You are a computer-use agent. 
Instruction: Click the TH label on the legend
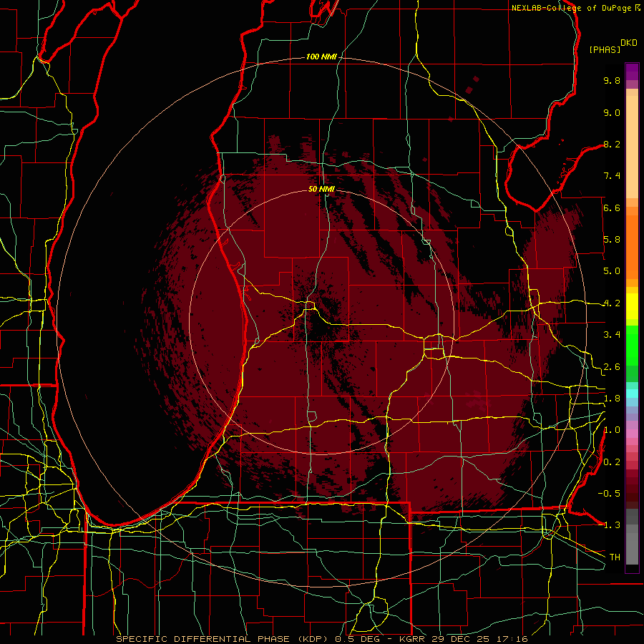[x=615, y=557]
